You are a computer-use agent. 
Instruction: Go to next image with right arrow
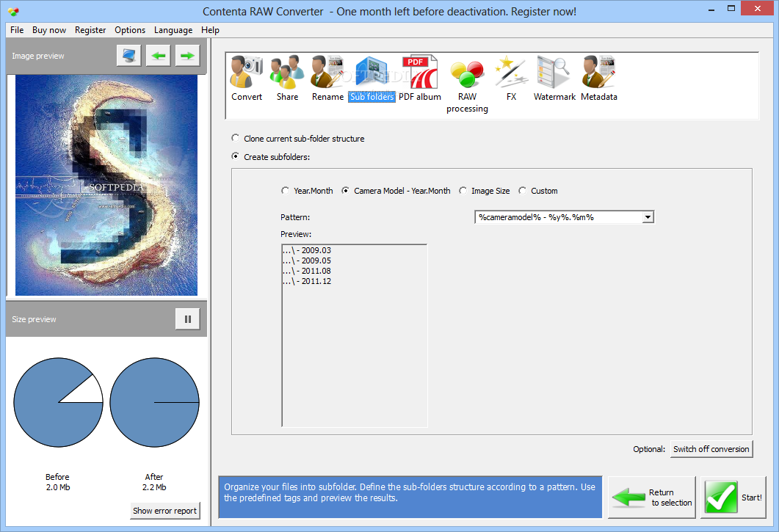tap(188, 56)
